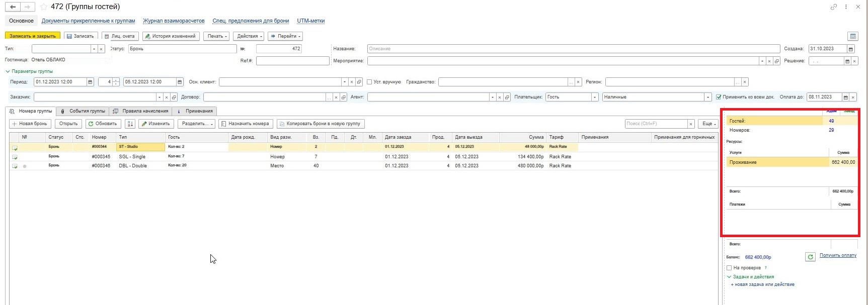This screenshot has height=305, width=868.
Task: Clear the Договор field
Action: [x=336, y=97]
